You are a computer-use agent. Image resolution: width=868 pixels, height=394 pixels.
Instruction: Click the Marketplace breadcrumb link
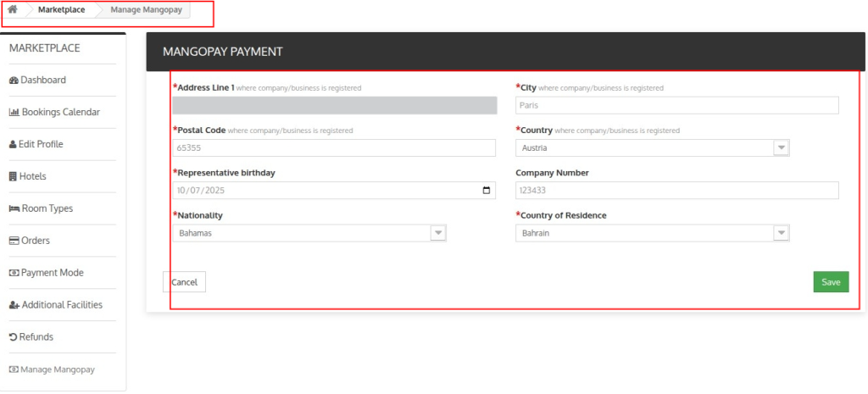(x=61, y=10)
